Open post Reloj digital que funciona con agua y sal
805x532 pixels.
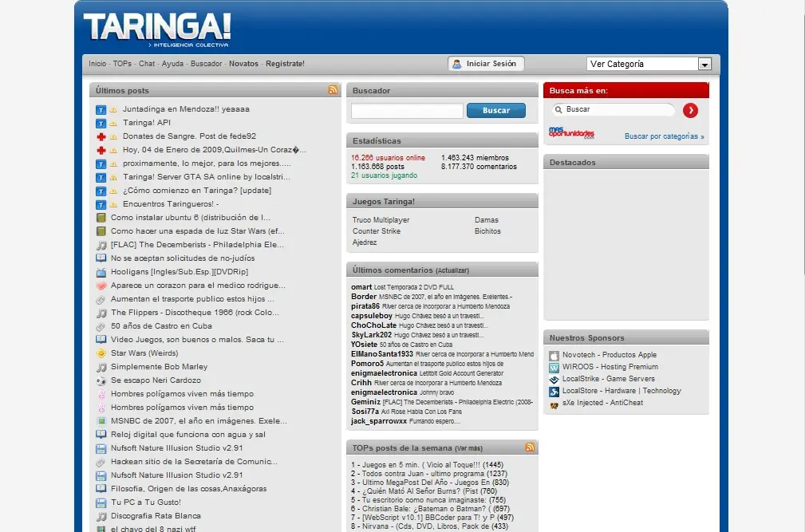click(x=188, y=435)
